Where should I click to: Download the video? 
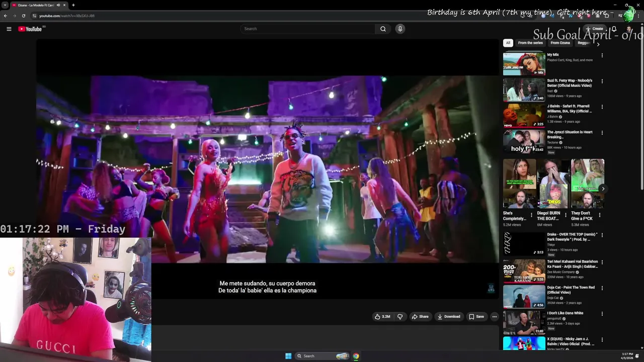coord(449,317)
